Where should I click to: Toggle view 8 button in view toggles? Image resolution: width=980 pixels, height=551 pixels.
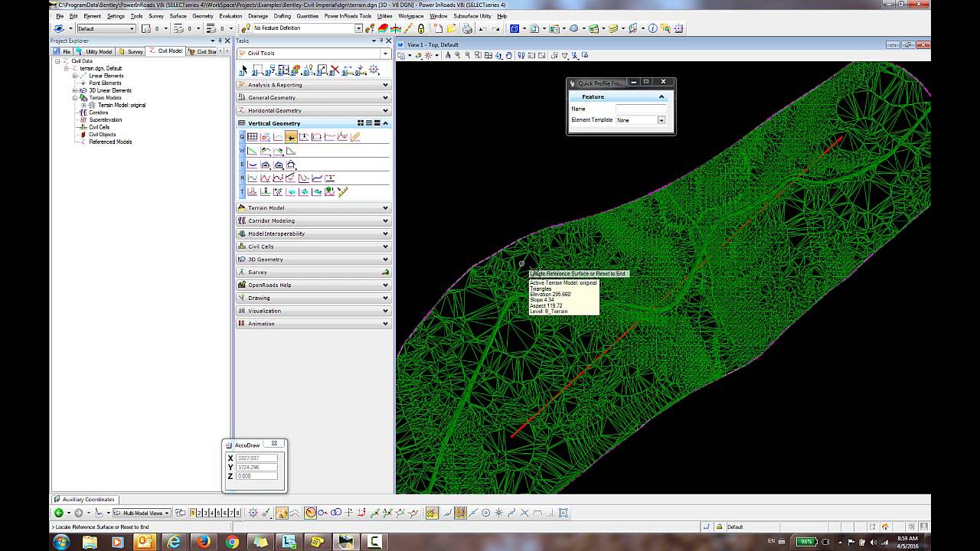point(238,513)
